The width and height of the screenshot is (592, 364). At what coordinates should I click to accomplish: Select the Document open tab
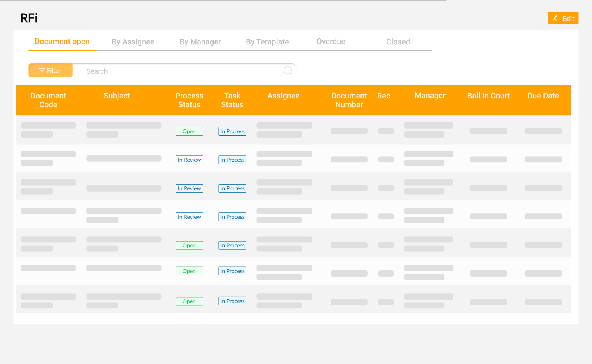point(62,42)
